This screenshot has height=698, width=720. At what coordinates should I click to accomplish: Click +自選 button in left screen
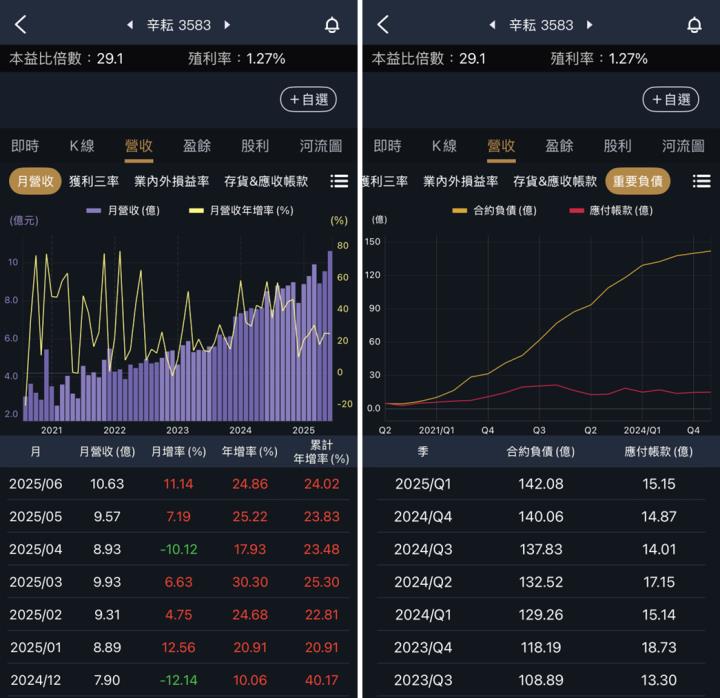pyautogui.click(x=308, y=99)
